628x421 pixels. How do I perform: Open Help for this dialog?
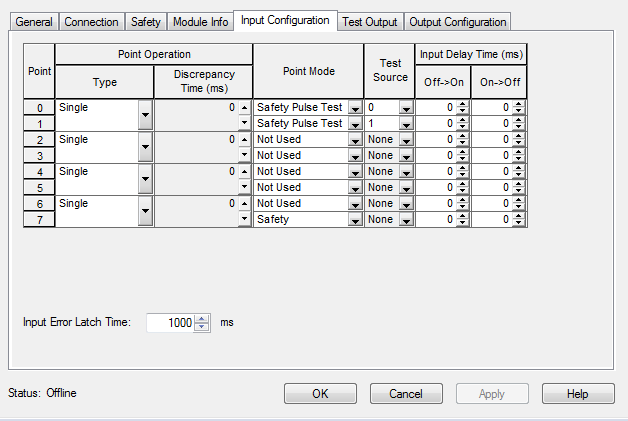click(x=577, y=393)
